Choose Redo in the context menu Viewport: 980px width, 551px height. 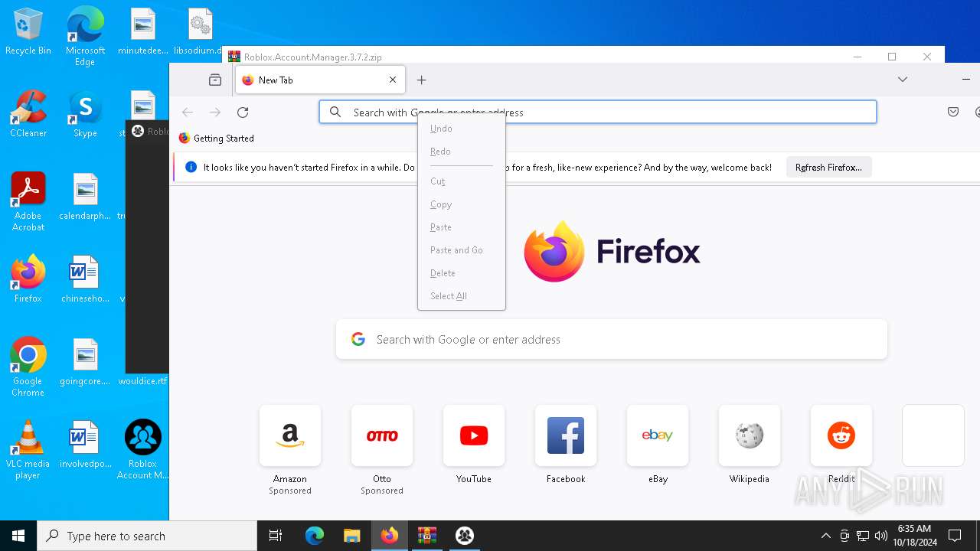pyautogui.click(x=461, y=152)
